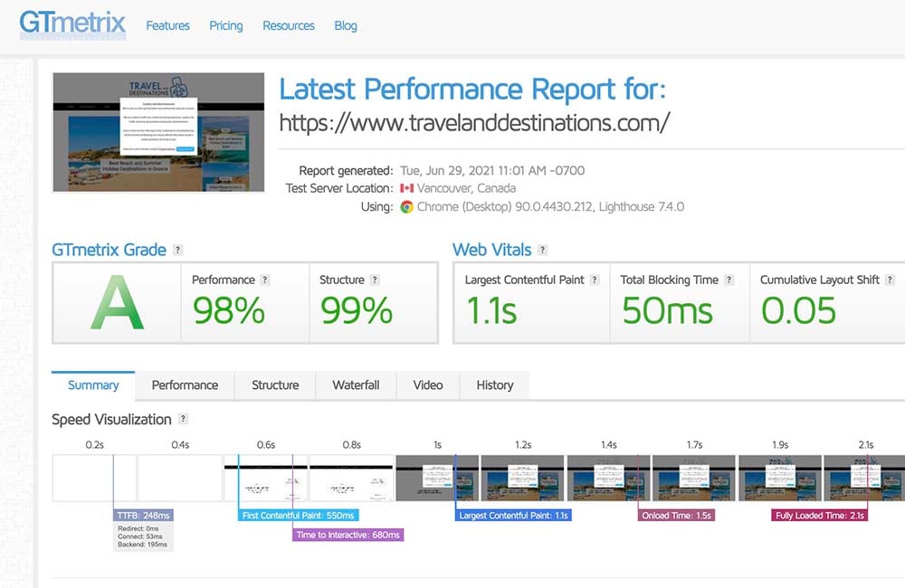The height and width of the screenshot is (588, 905).
Task: Click the Chrome browser icon
Action: pyautogui.click(x=407, y=206)
